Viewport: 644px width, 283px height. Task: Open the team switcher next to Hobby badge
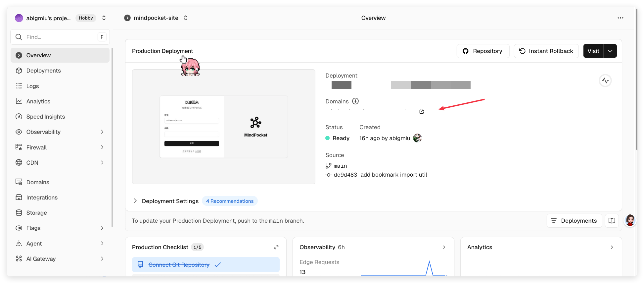click(x=104, y=18)
